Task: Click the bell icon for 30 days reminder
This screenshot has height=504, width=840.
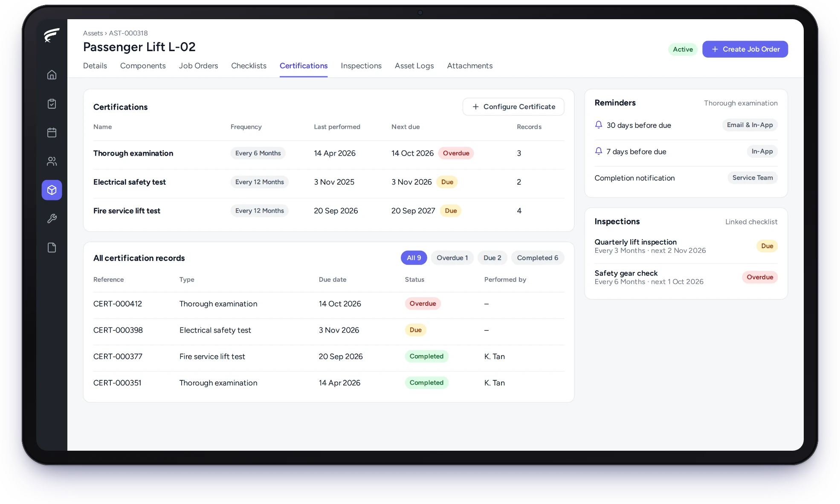Action: pos(599,125)
